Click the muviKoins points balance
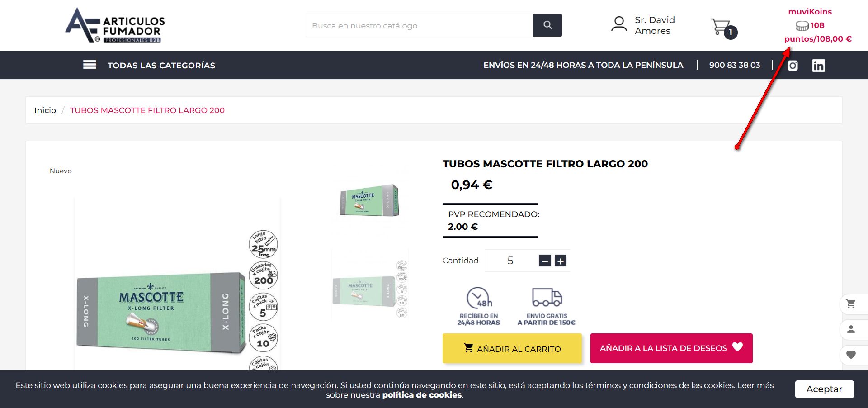This screenshot has height=408, width=868. pos(818,32)
